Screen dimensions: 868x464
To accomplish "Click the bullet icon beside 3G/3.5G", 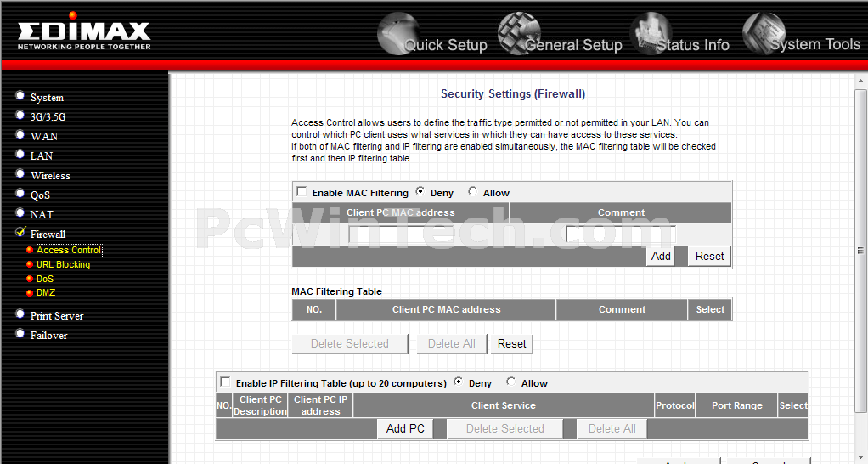I will point(20,116).
